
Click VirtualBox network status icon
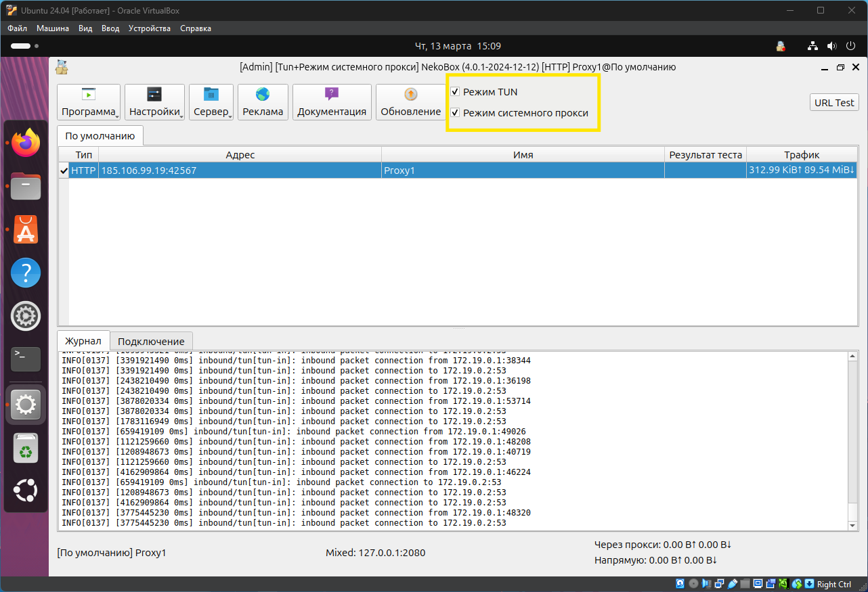720,584
